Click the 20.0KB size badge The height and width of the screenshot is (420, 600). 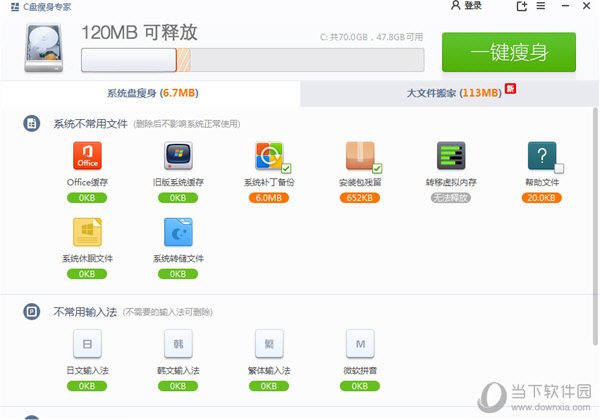[x=541, y=198]
